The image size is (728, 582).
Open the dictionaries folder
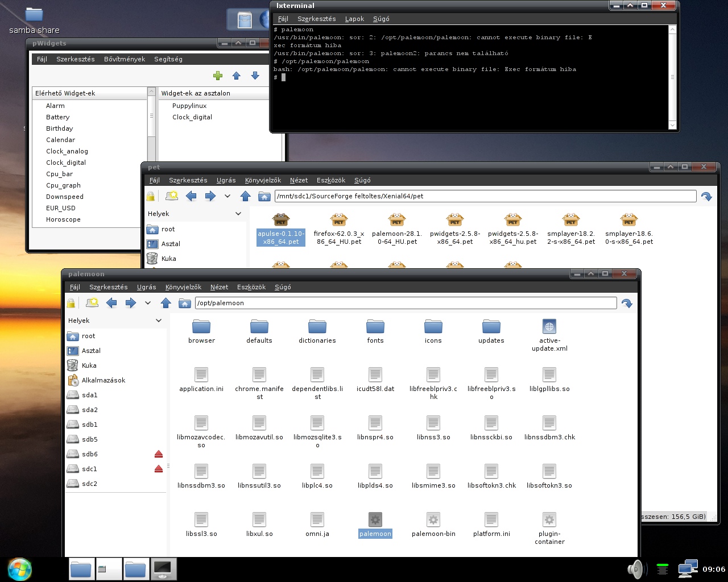coord(317,331)
